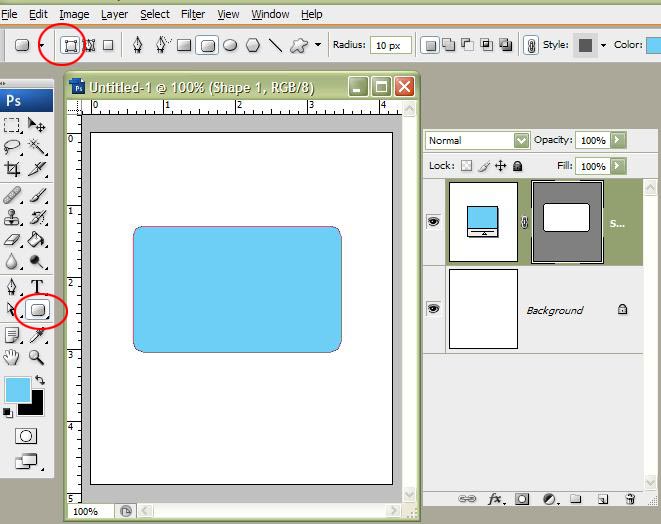Click the foreground color swatch
This screenshot has width=661, height=524.
[17, 390]
